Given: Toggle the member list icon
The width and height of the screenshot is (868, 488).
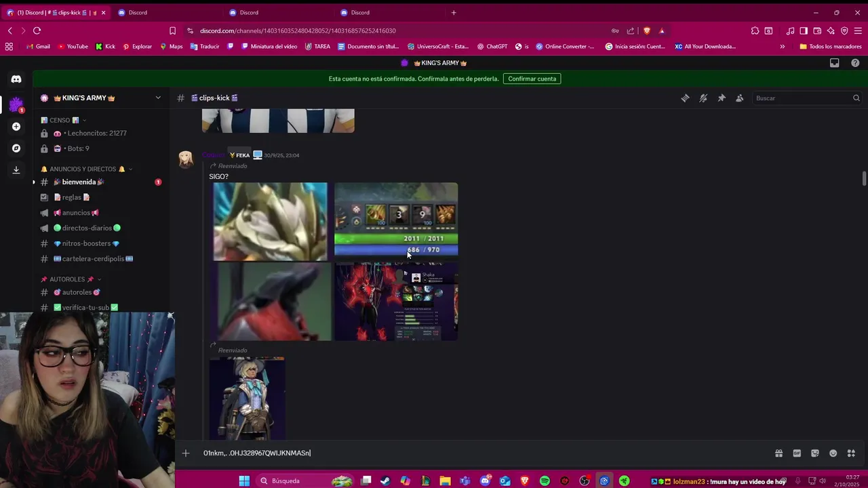Looking at the screenshot, I should coord(740,98).
